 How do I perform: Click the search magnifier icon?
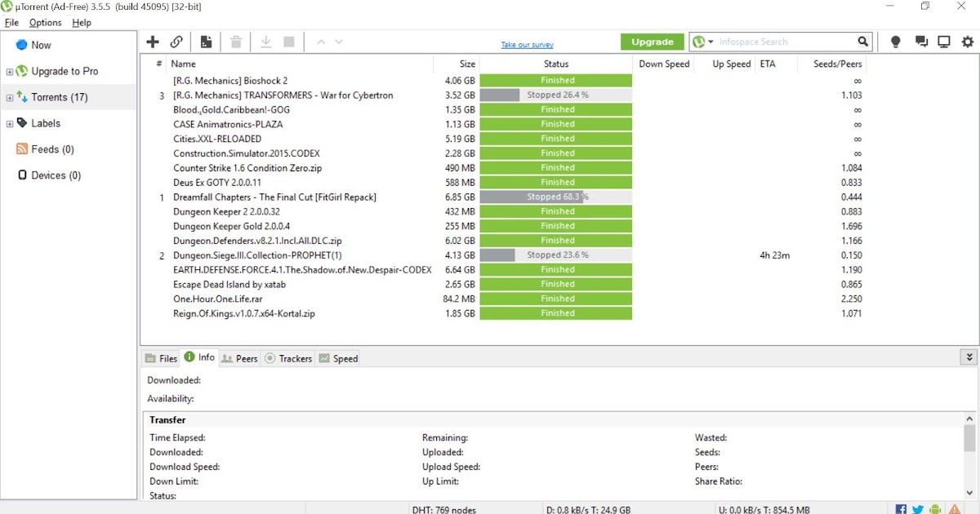pos(863,42)
